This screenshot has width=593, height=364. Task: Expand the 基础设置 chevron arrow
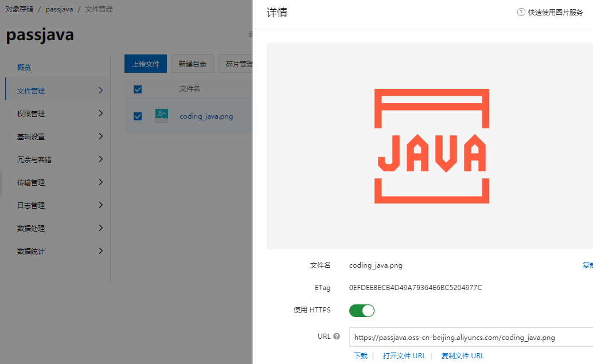click(100, 136)
